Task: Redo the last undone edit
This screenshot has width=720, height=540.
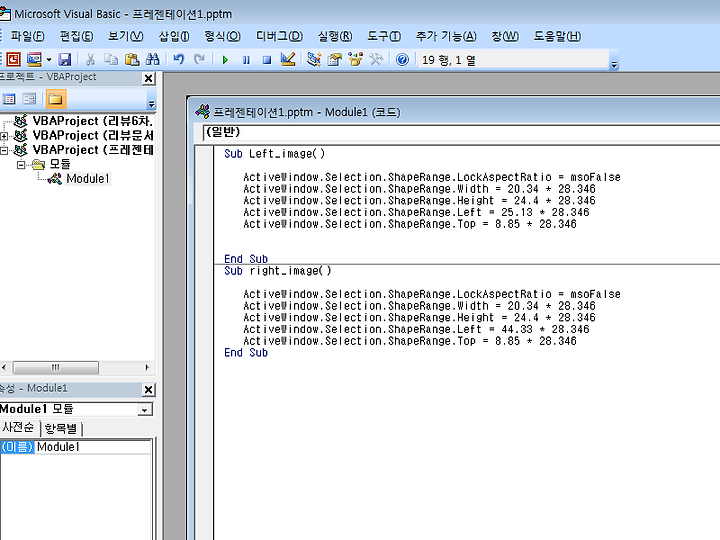Action: [199, 59]
